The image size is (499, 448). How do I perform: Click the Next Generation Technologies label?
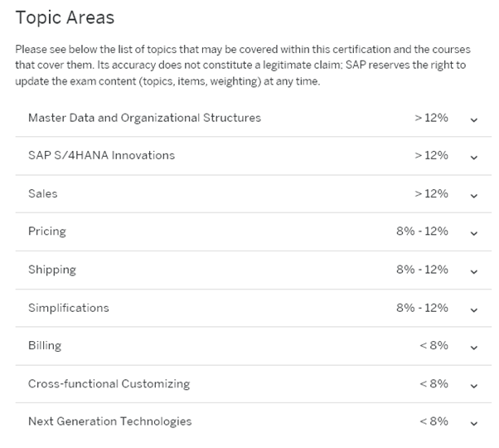(109, 421)
